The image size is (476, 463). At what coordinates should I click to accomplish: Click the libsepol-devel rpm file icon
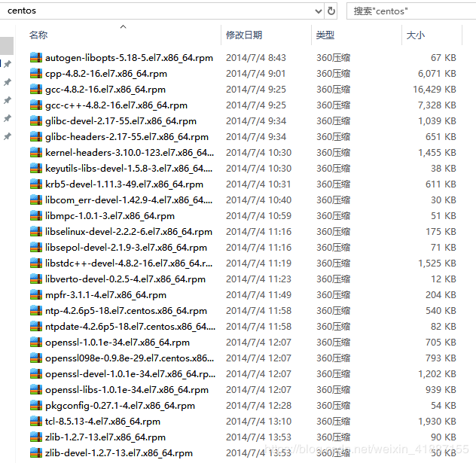36,247
